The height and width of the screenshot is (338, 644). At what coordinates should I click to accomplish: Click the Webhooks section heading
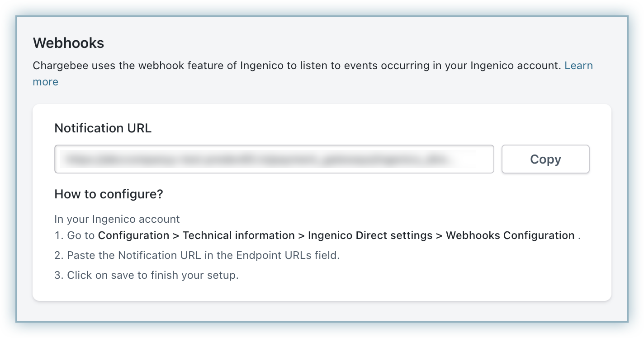point(68,43)
